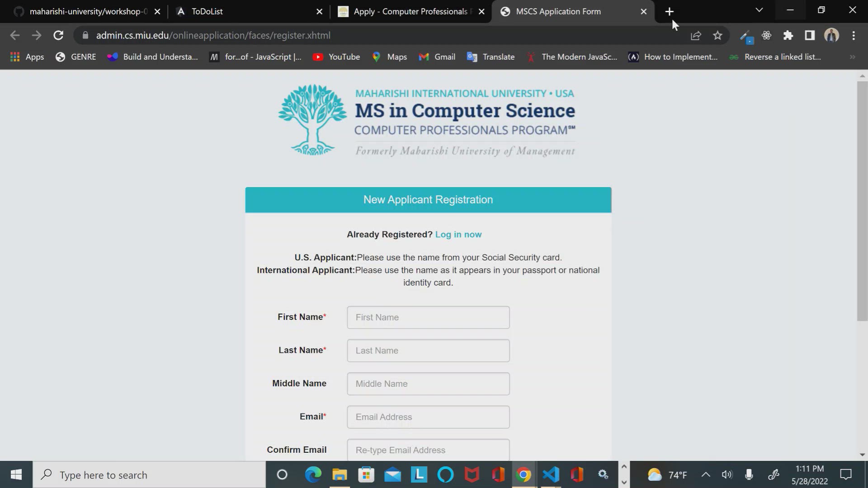
Task: Expand hidden bookmarks chevron
Action: 852,57
